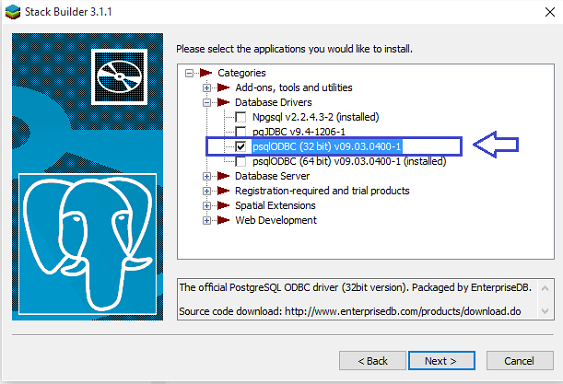Click the red arrow icon beside Spatial Extensions
Screen dimensions: 563x384
(223, 205)
